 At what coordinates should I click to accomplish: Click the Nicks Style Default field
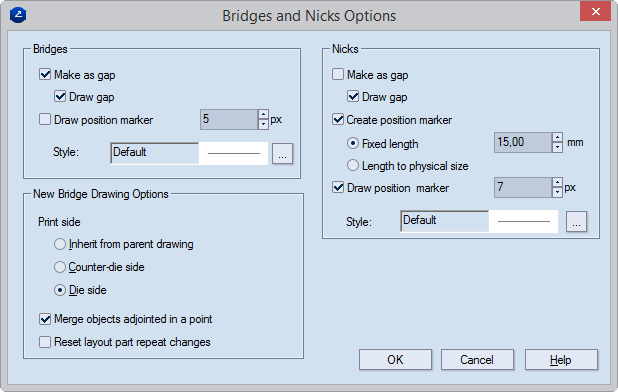pos(445,221)
